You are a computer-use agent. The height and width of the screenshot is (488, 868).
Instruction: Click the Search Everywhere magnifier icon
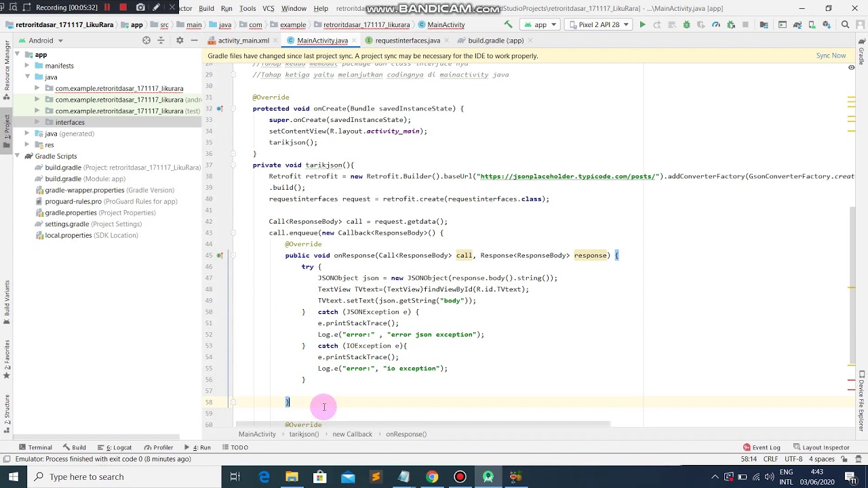(x=845, y=24)
